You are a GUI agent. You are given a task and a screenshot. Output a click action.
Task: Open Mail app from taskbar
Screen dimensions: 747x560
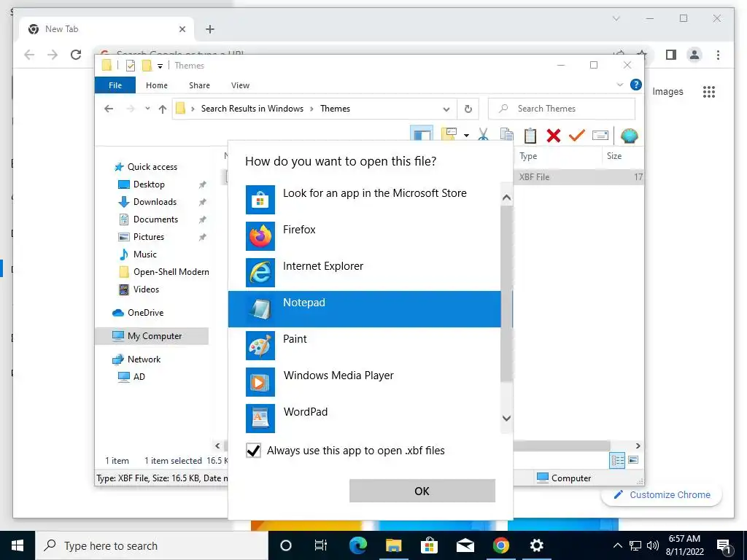click(x=465, y=545)
